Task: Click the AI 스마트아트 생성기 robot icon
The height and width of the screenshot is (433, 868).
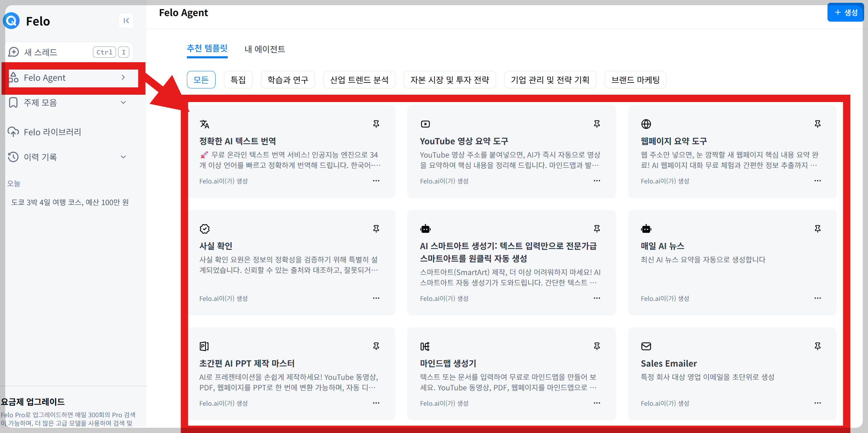Action: pyautogui.click(x=425, y=229)
